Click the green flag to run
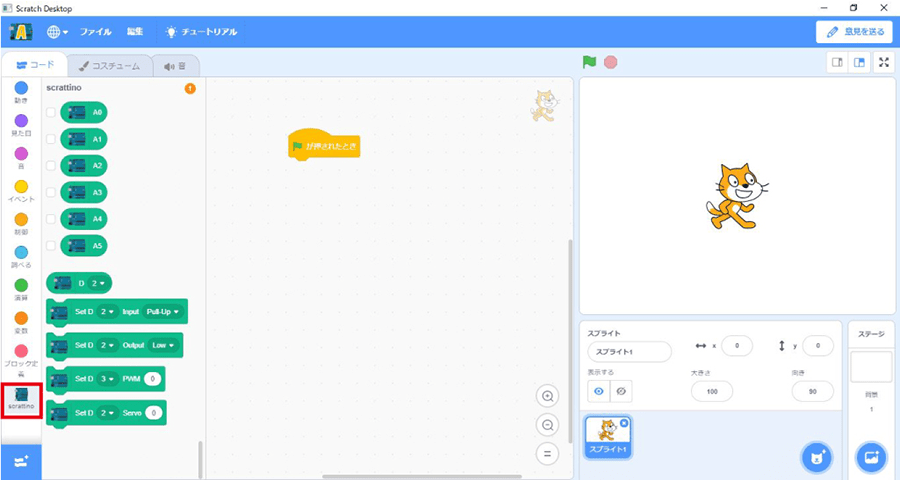This screenshot has width=900, height=480. (589, 62)
